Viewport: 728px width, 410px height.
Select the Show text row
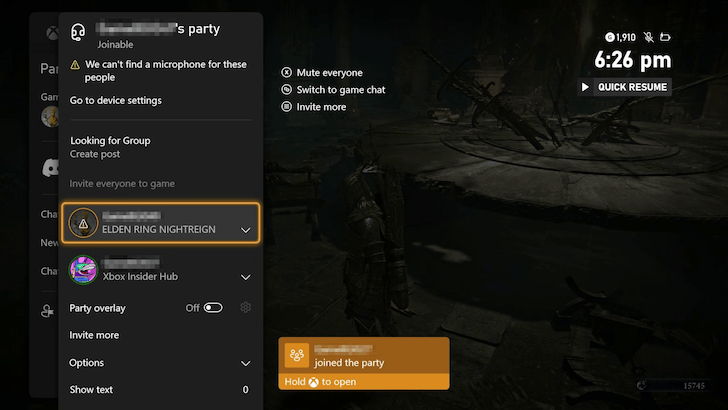pyautogui.click(x=161, y=390)
